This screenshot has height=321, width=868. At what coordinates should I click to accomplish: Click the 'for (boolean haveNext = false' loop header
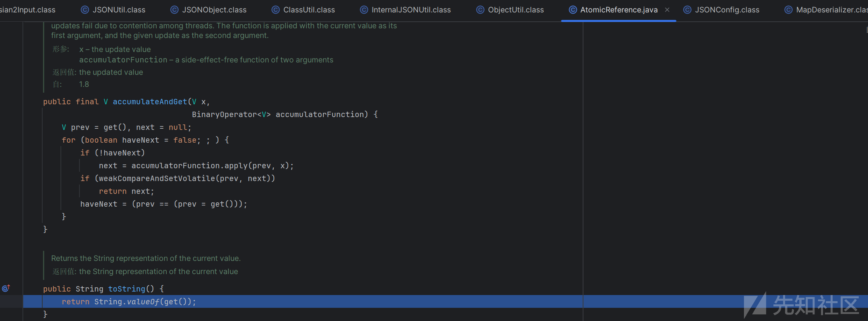(145, 140)
